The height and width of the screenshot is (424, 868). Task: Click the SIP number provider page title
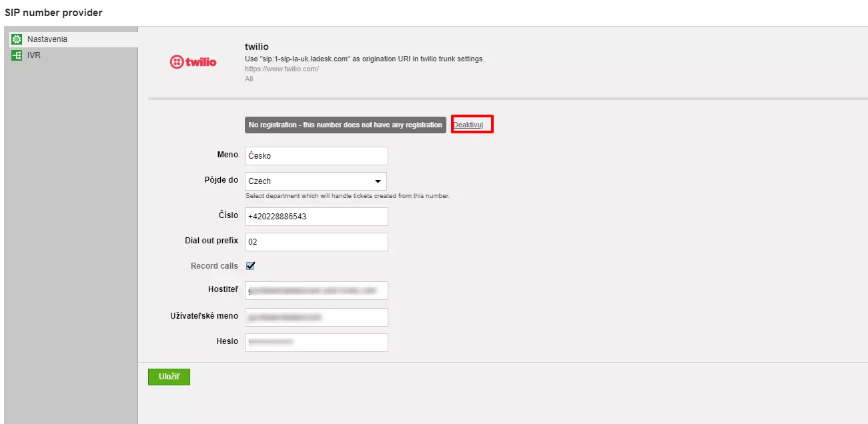pyautogui.click(x=53, y=13)
